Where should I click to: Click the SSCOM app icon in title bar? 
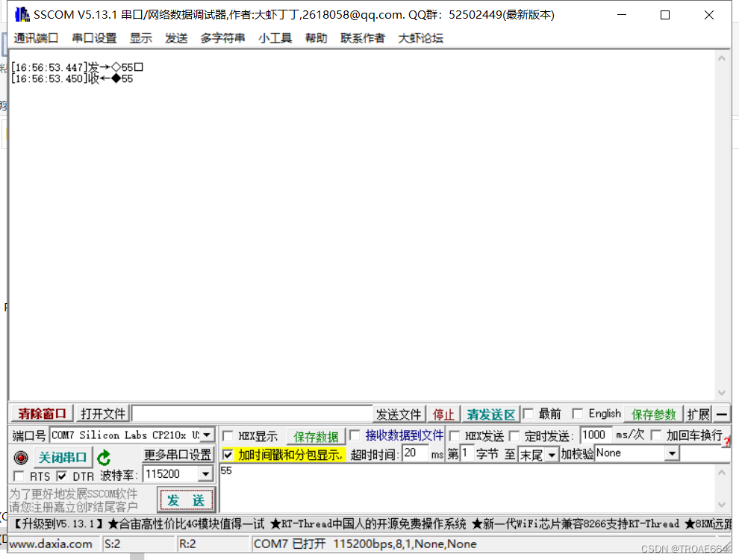pyautogui.click(x=22, y=15)
